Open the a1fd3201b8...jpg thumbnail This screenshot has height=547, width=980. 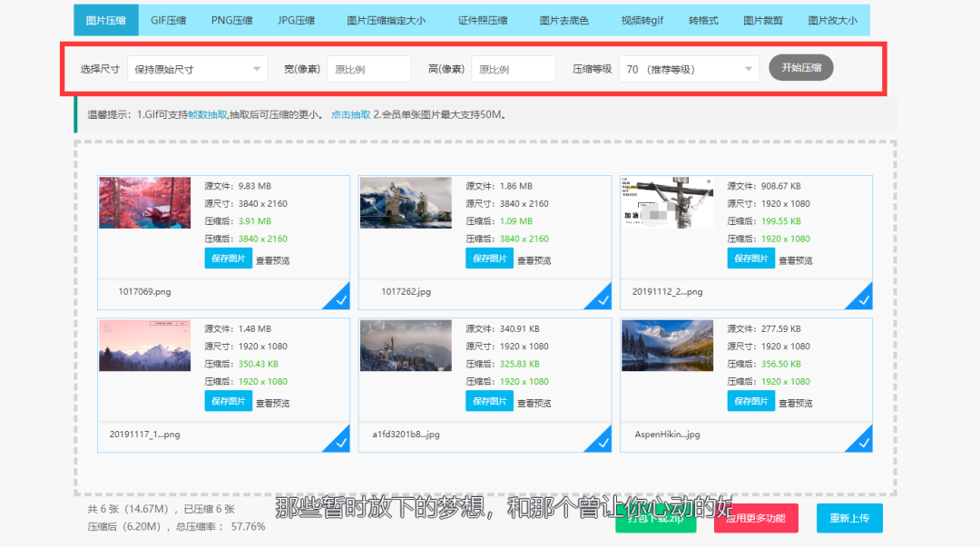(x=406, y=346)
